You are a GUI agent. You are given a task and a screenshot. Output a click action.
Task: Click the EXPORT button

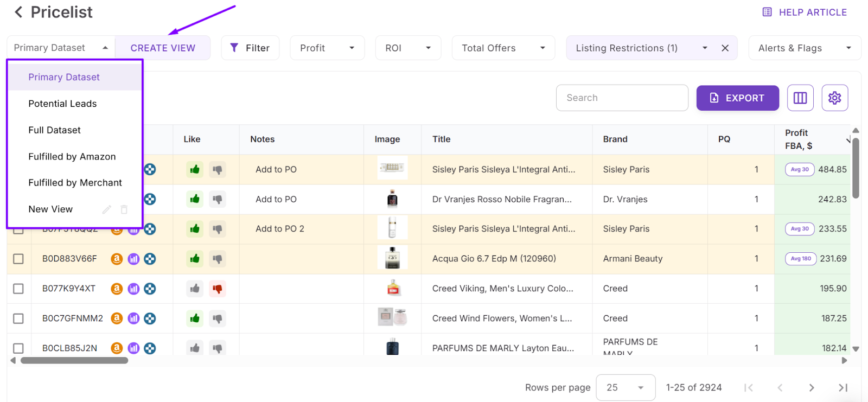737,98
